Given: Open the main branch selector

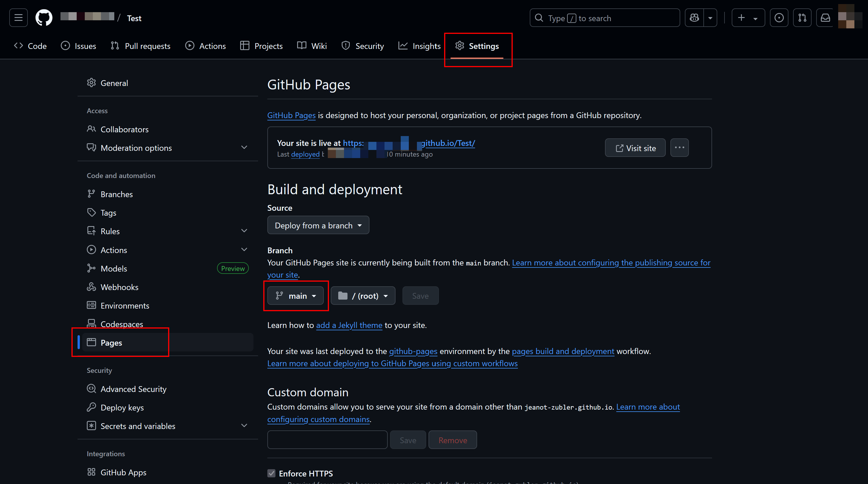Looking at the screenshot, I should (295, 296).
